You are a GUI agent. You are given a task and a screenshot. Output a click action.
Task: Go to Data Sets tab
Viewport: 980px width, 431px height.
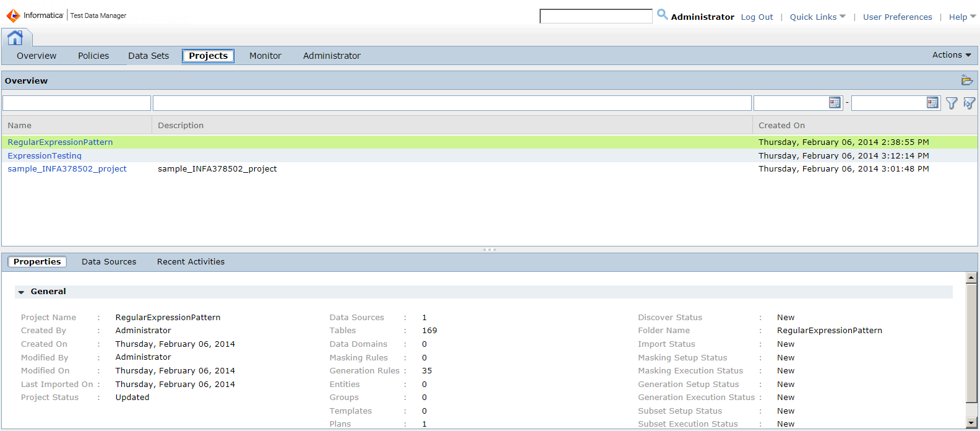coord(148,56)
